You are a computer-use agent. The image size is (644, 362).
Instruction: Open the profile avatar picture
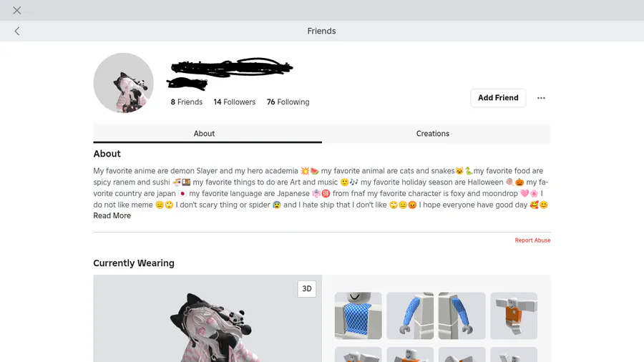123,83
